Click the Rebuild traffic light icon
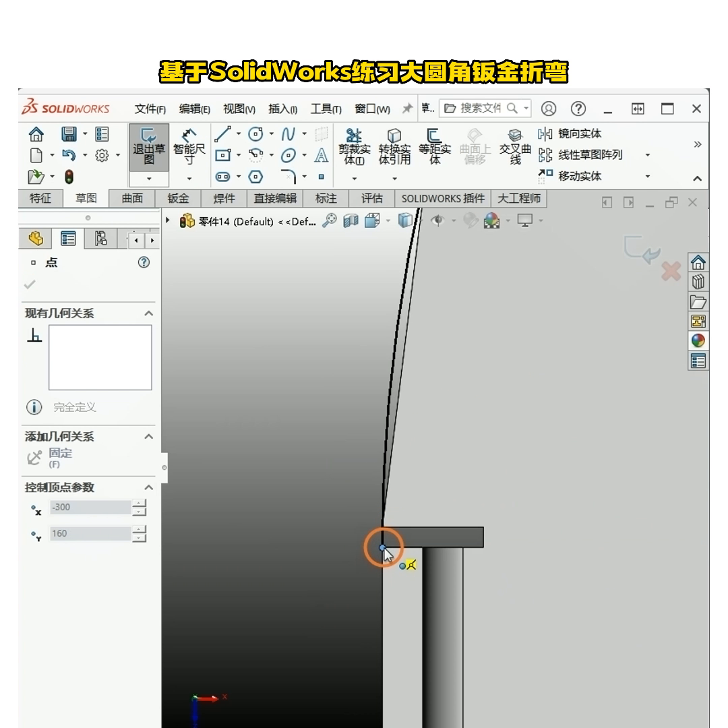728x728 pixels. pos(69,177)
